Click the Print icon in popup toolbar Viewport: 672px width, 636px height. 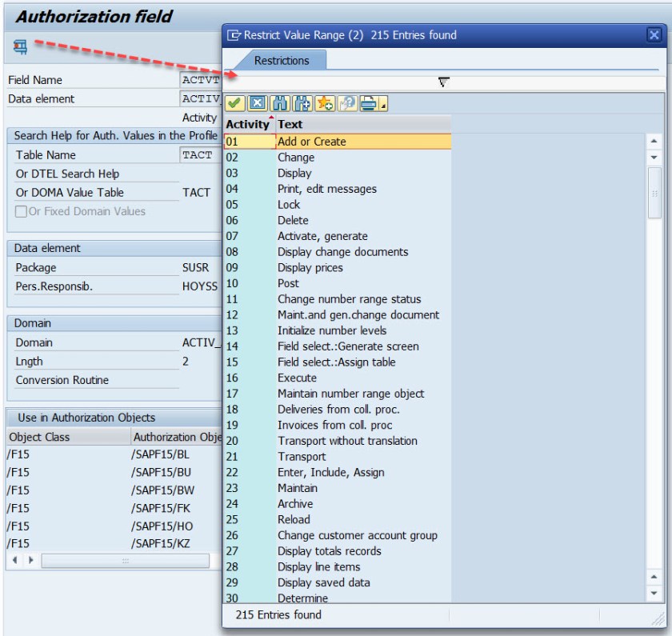click(x=366, y=104)
